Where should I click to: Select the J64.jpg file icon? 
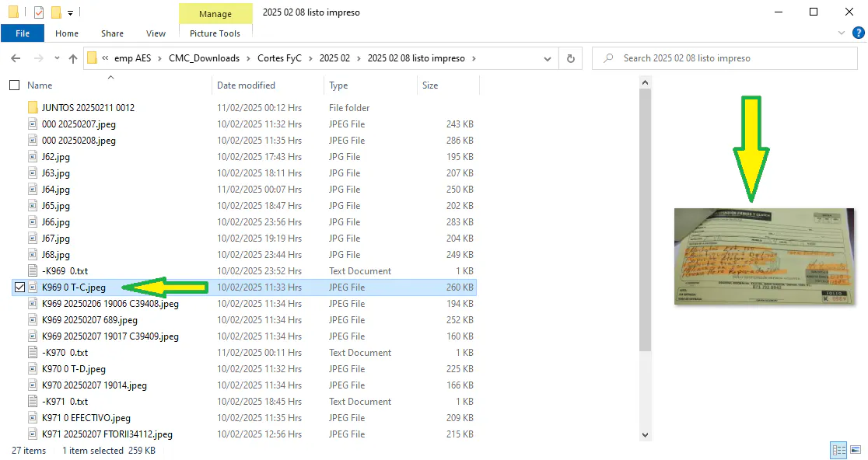[x=33, y=189]
